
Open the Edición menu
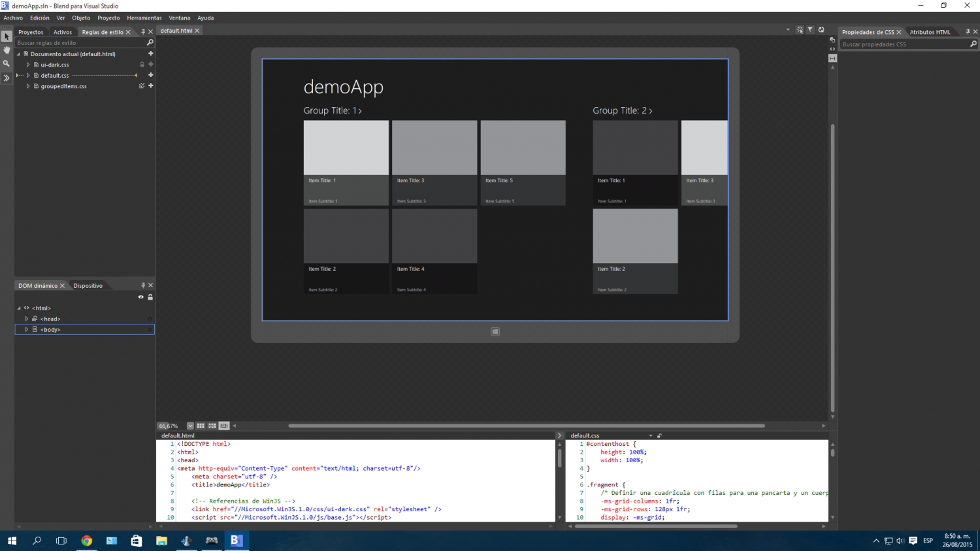(40, 18)
